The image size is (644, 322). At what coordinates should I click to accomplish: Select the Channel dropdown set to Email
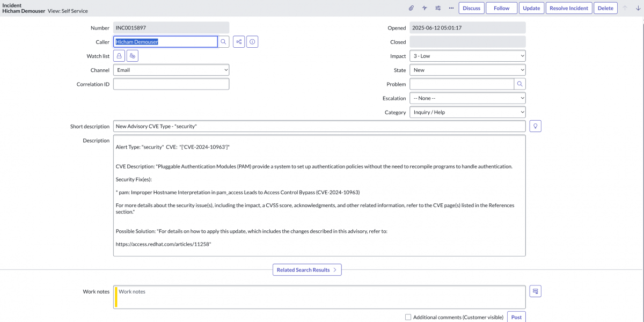coord(171,69)
